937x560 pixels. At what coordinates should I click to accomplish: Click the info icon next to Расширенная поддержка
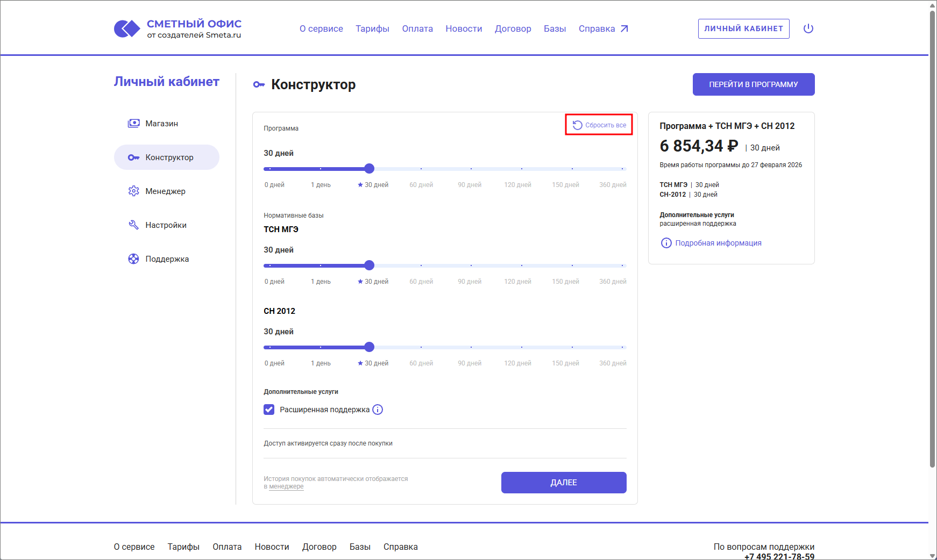tap(378, 410)
